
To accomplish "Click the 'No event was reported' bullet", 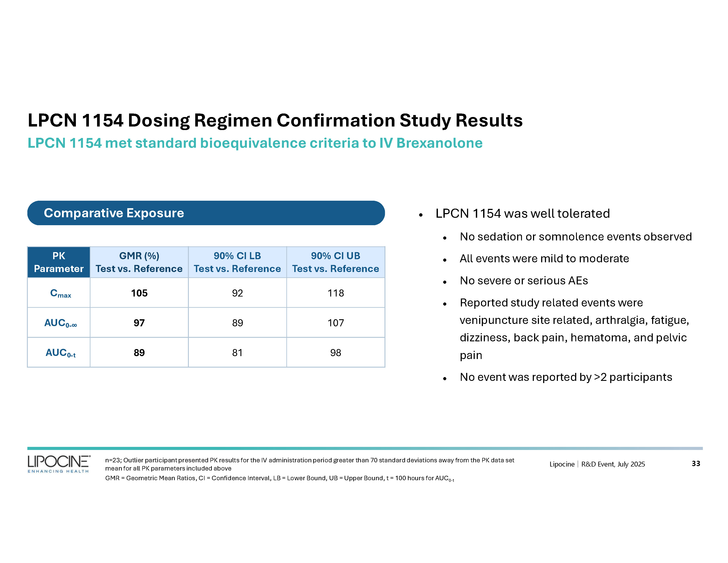I will [x=566, y=377].
